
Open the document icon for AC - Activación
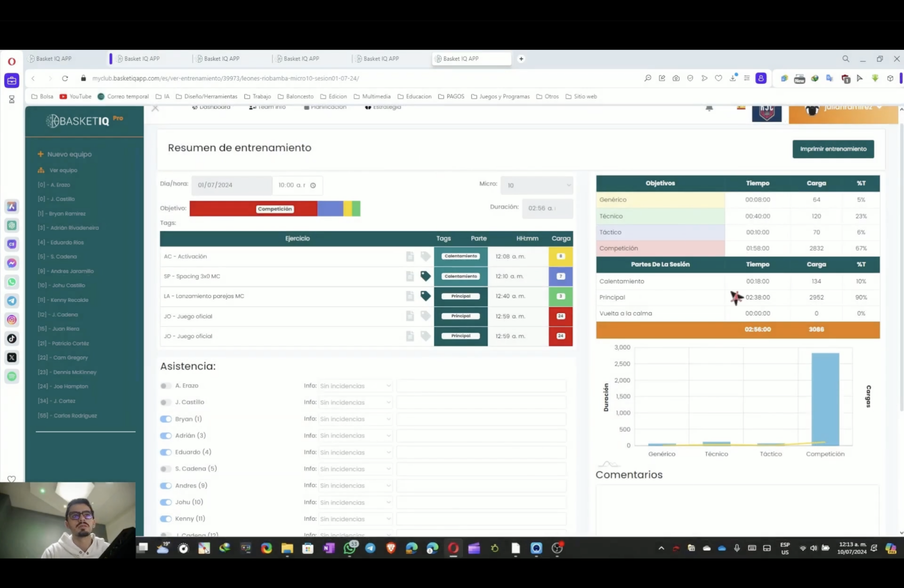[410, 256]
